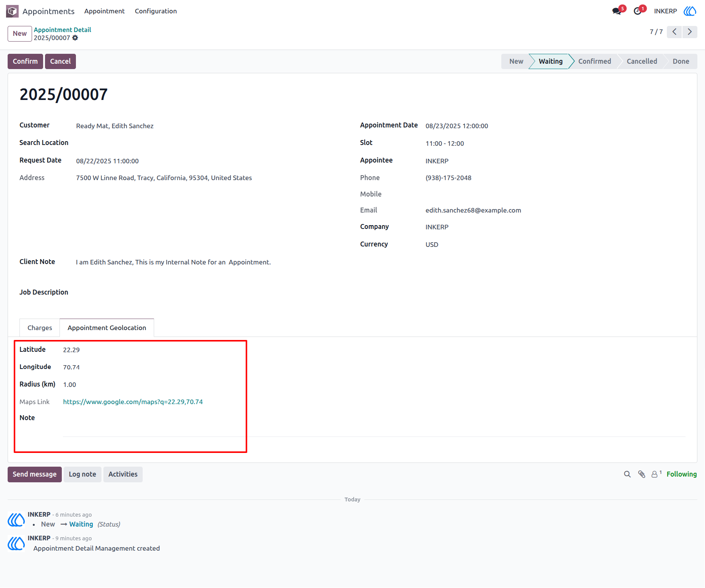Click Log note button
The width and height of the screenshot is (705, 588).
[x=82, y=474]
